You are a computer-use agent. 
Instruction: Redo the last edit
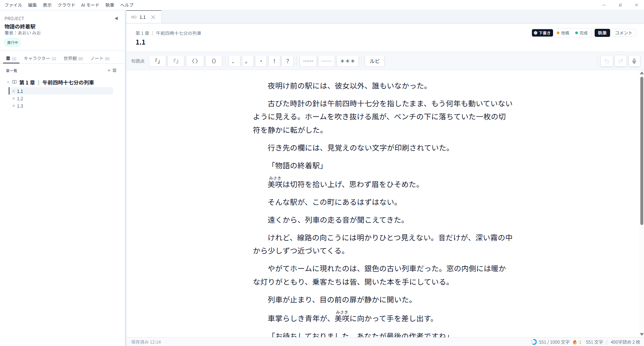(x=621, y=61)
